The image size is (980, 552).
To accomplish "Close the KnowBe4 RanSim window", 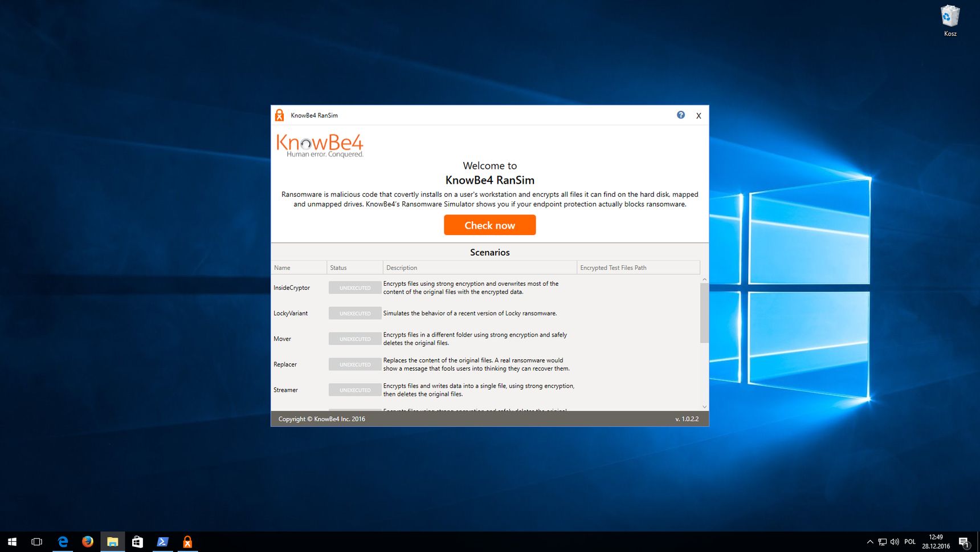I will point(699,116).
